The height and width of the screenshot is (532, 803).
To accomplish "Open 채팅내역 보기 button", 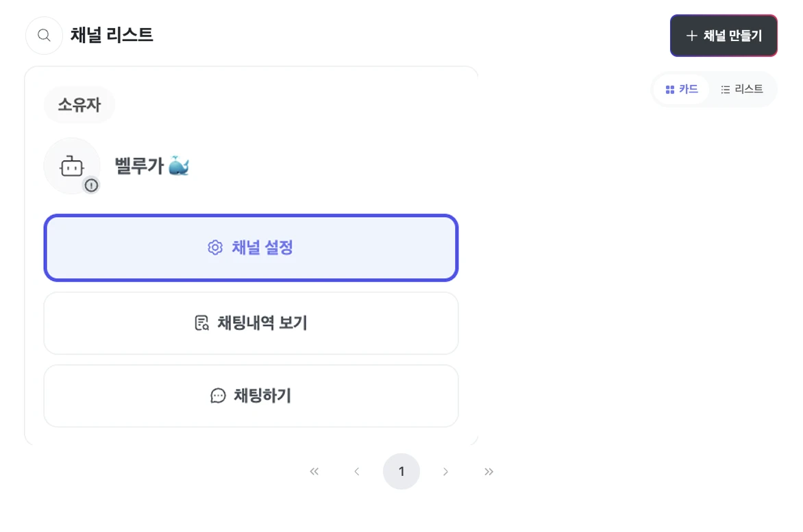I will [251, 323].
